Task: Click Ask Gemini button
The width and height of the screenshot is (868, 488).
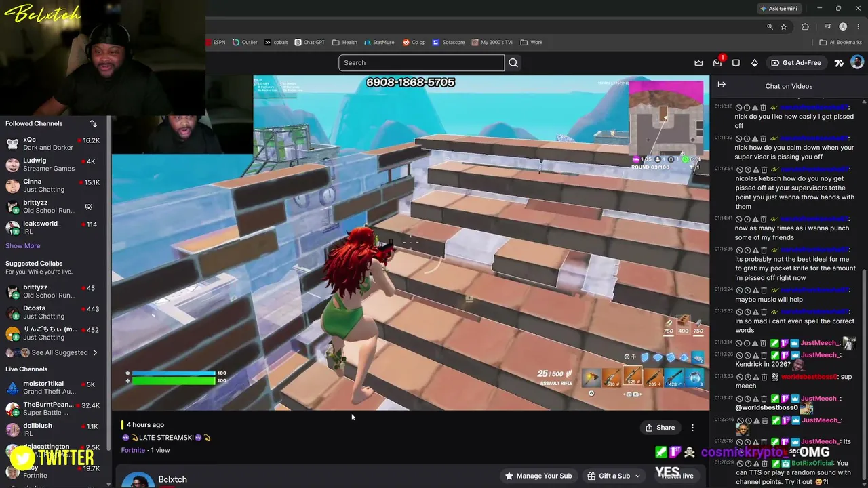Action: pyautogui.click(x=779, y=9)
